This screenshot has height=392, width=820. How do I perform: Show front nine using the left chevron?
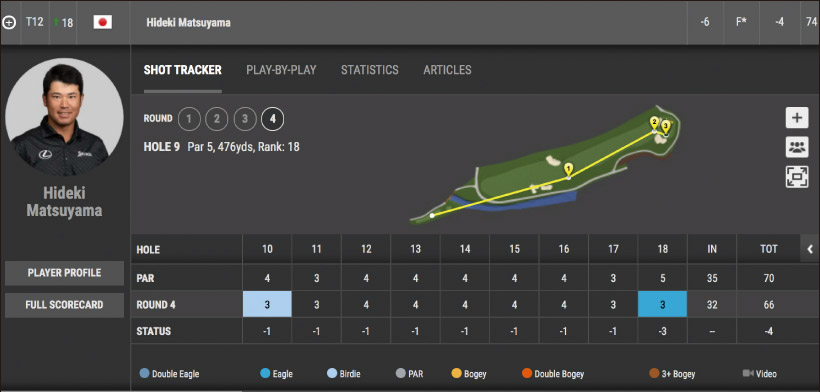(x=810, y=249)
